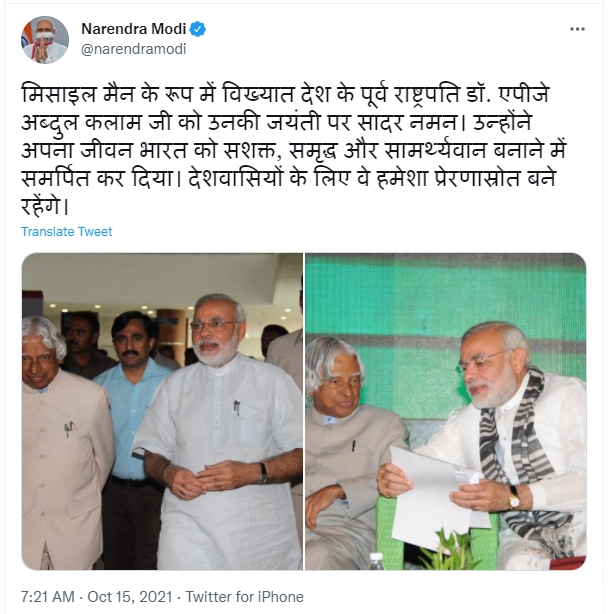Open the right photo with the green backdrop
This screenshot has height=614, width=608.
446,411
